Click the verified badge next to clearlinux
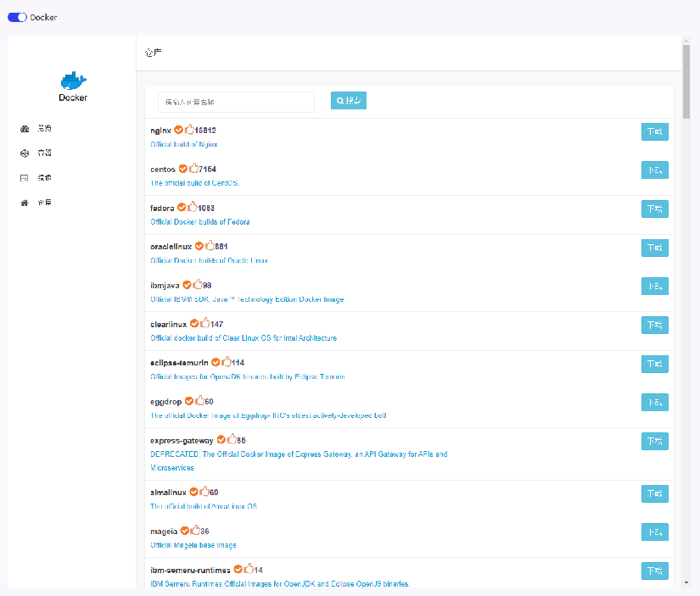 [194, 323]
